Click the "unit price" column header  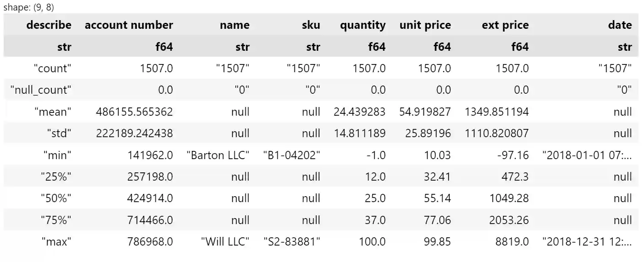pyautogui.click(x=425, y=25)
